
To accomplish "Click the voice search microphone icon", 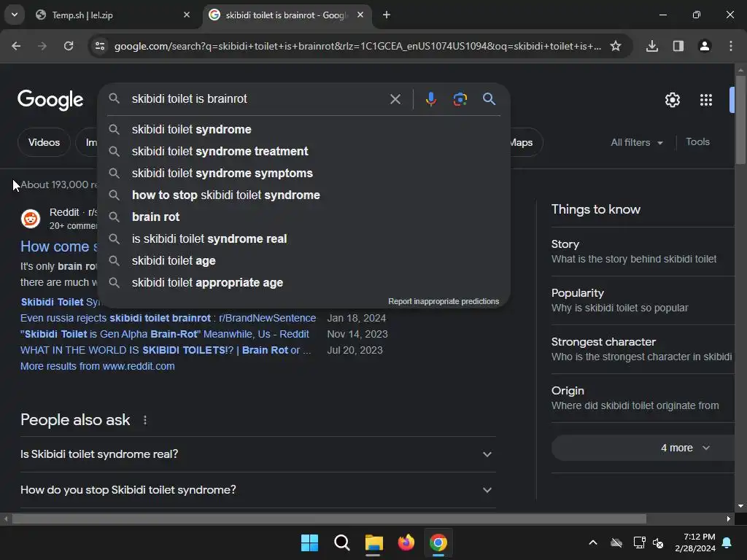I will (x=430, y=99).
